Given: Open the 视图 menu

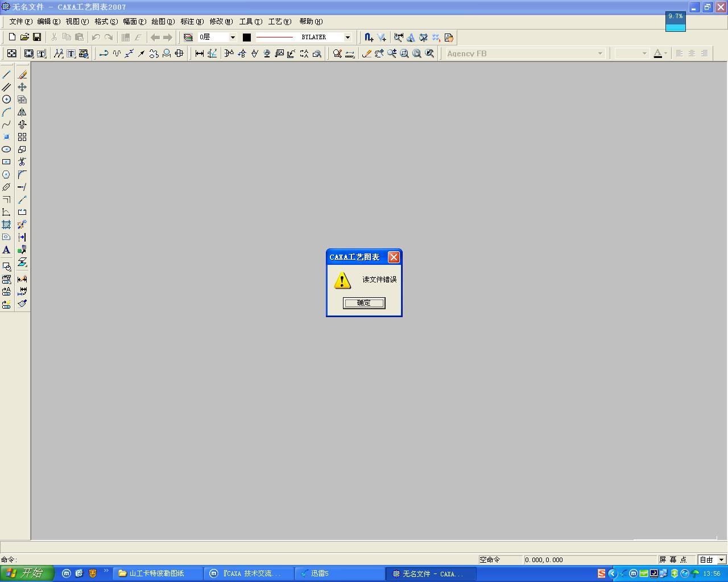Looking at the screenshot, I should pos(77,22).
